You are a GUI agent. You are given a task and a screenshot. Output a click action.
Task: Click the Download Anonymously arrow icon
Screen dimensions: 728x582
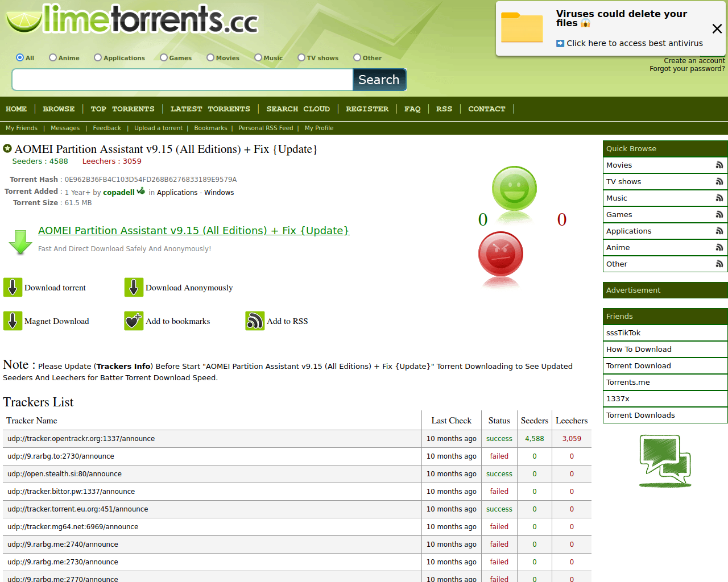coord(134,288)
